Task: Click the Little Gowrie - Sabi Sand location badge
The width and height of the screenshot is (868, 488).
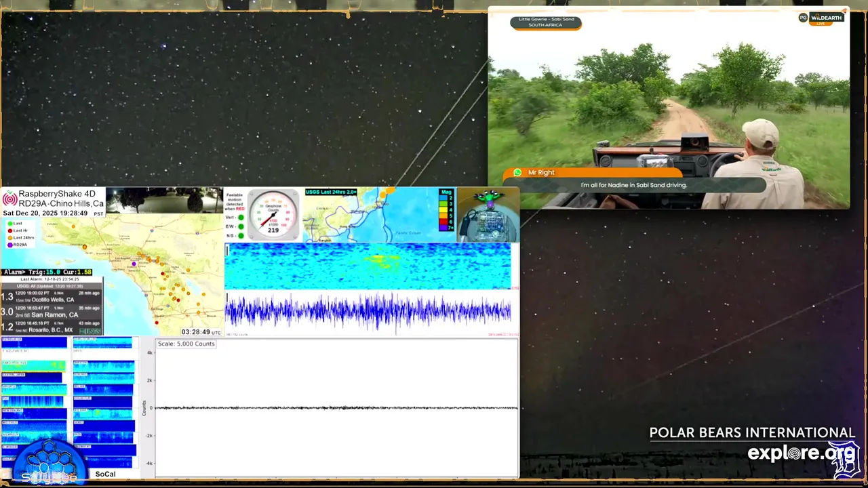Action: point(546,22)
